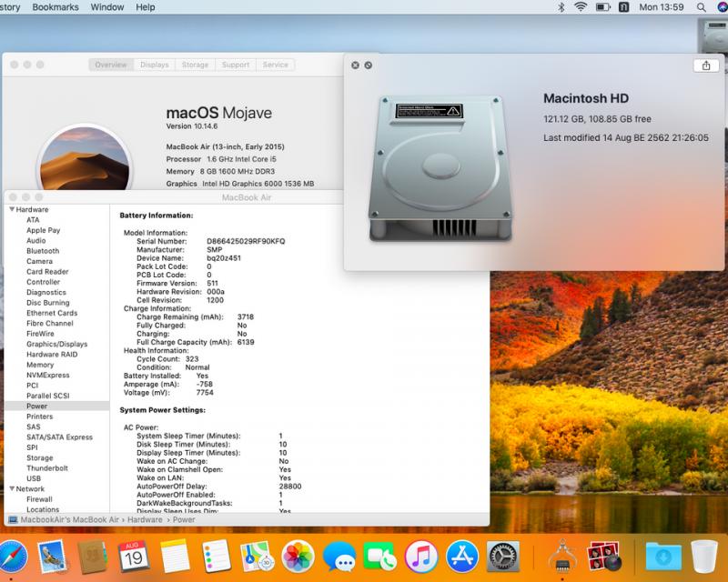This screenshot has height=582, width=728.
Task: Select Bluetooth in the System Information sidebar
Action: click(x=43, y=251)
